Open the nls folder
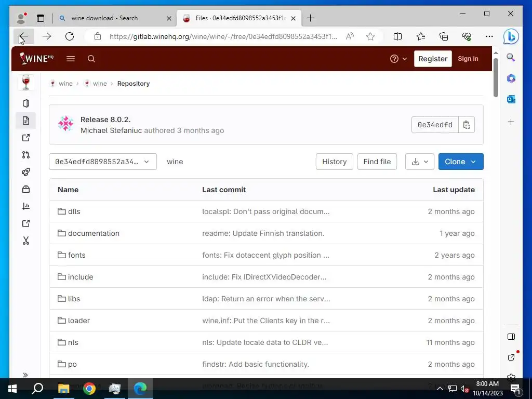 click(x=68, y=342)
